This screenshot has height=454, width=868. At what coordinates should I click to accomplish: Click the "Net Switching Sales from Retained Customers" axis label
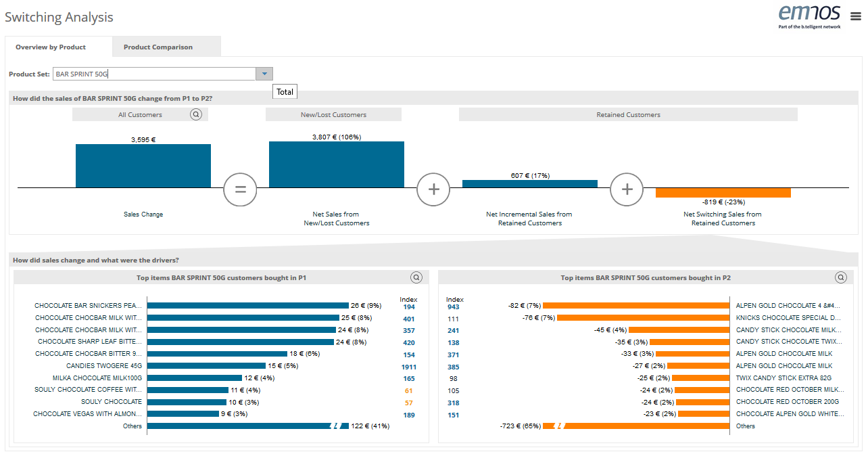723,219
